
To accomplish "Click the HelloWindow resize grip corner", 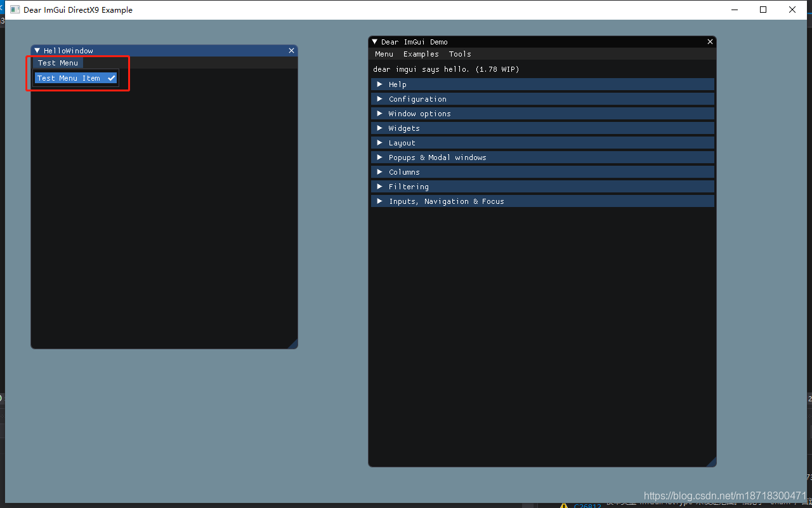I will click(x=293, y=344).
